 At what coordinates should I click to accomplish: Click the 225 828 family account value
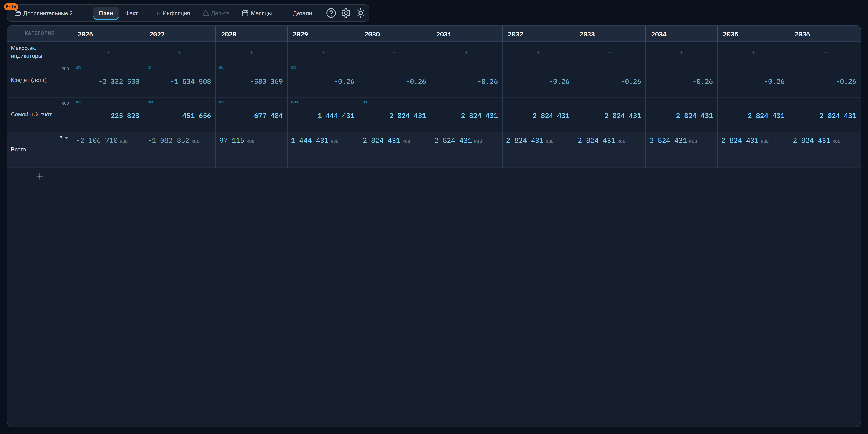pyautogui.click(x=125, y=116)
